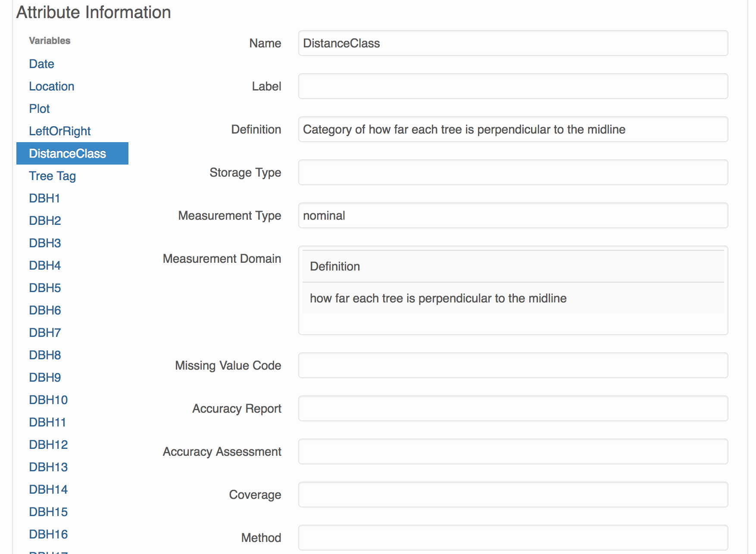Open the Location variable

[51, 86]
